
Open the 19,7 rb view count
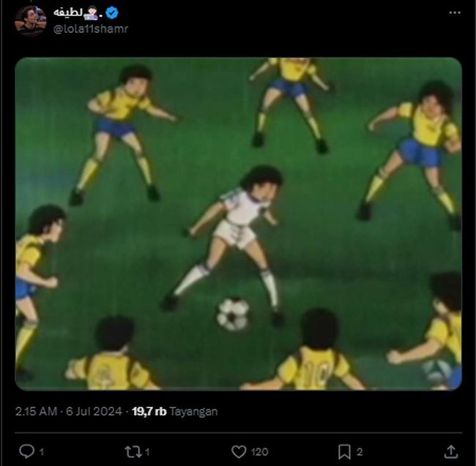point(149,411)
